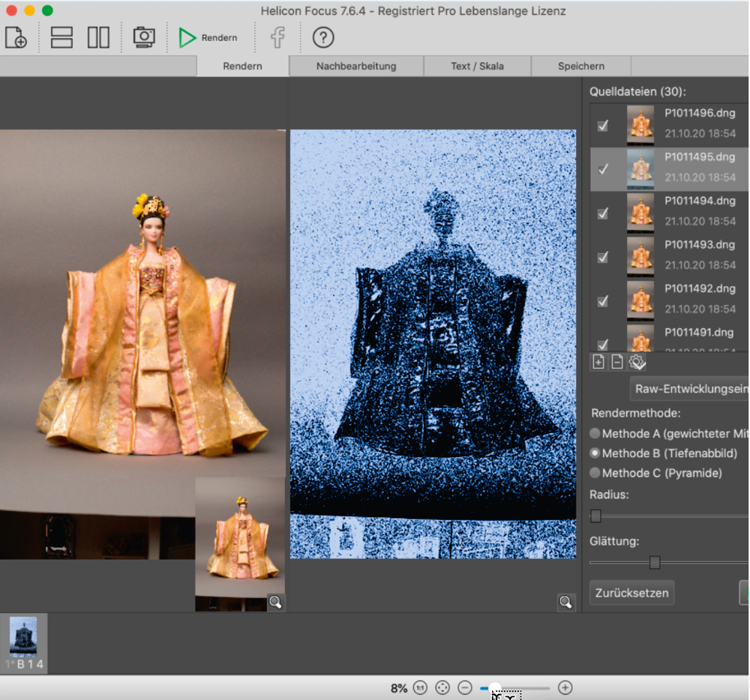The width and height of the screenshot is (750, 700).
Task: Click the Glättung slider handle
Action: point(655,562)
